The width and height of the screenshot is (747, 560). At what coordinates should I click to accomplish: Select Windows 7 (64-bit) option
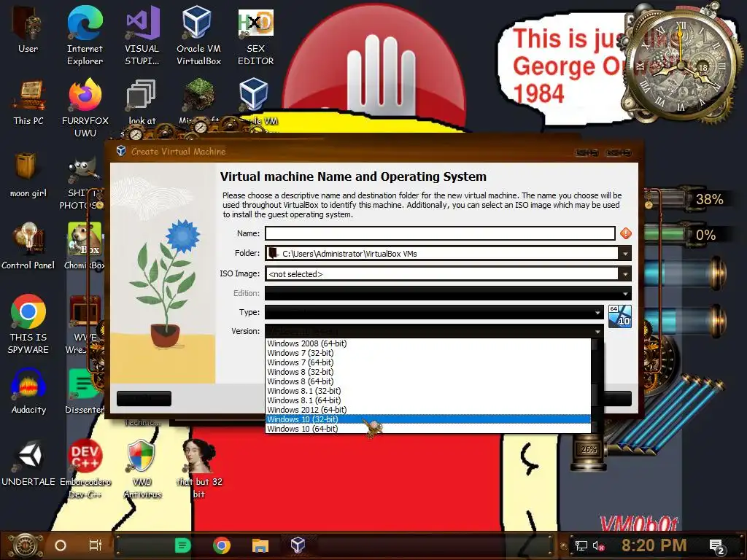428,362
